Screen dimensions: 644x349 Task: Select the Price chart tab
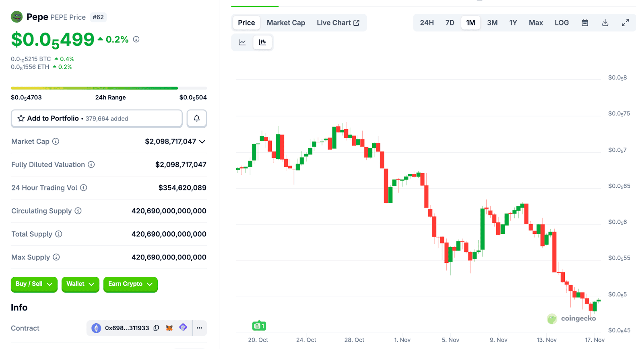click(246, 23)
